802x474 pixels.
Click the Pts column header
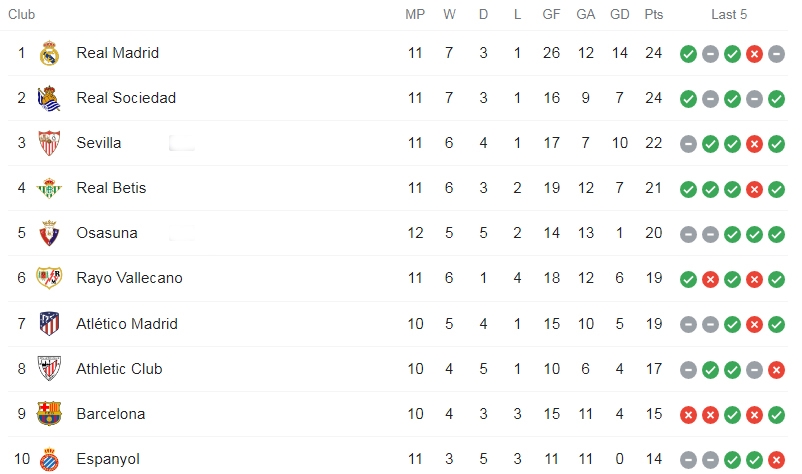pyautogui.click(x=653, y=14)
